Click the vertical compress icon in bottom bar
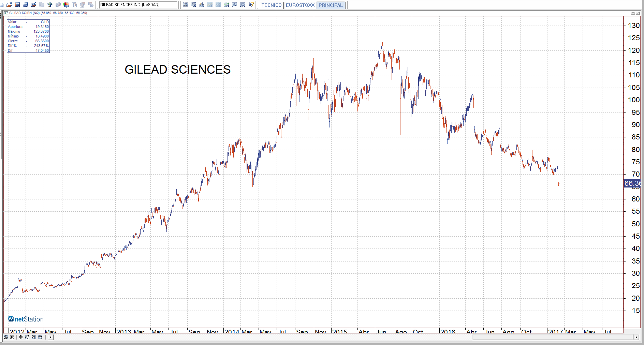The image size is (644, 345). 21,337
